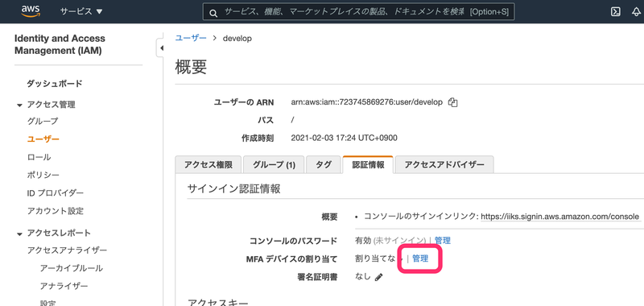Screen dimensions: 644x306
Task: Click the search magnifier icon
Action: click(213, 12)
